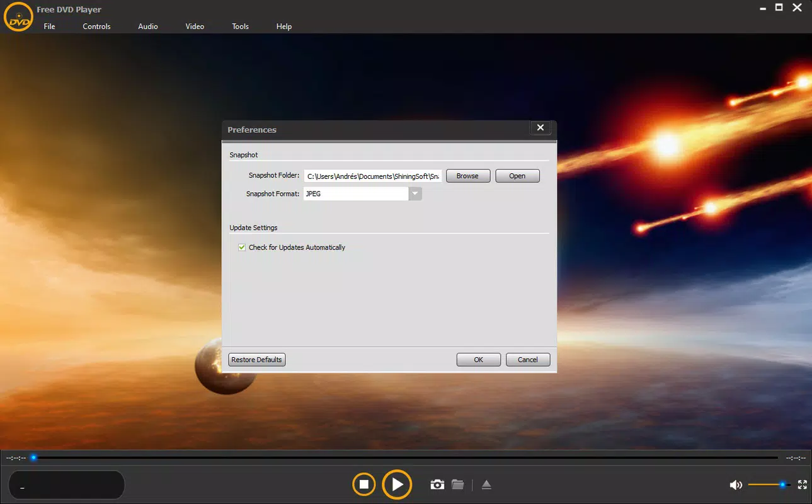Take a snapshot with camera icon
Viewport: 812px width, 504px height.
coord(437,484)
